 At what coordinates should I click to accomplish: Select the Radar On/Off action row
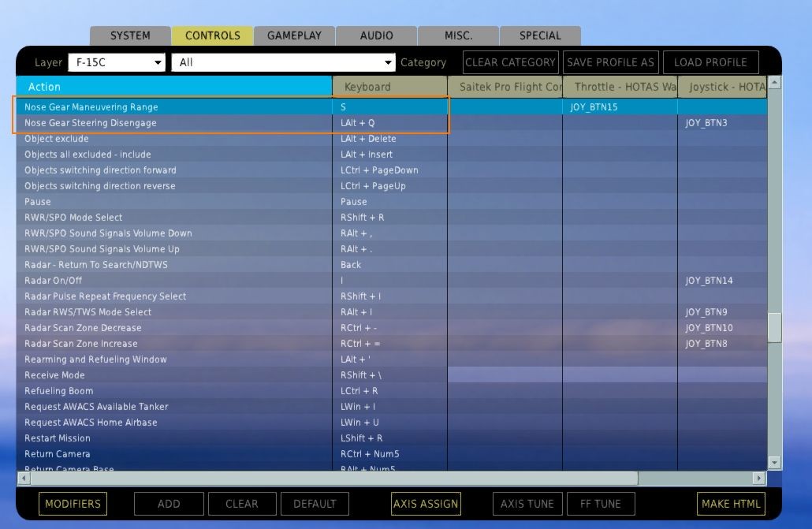[x=173, y=281]
